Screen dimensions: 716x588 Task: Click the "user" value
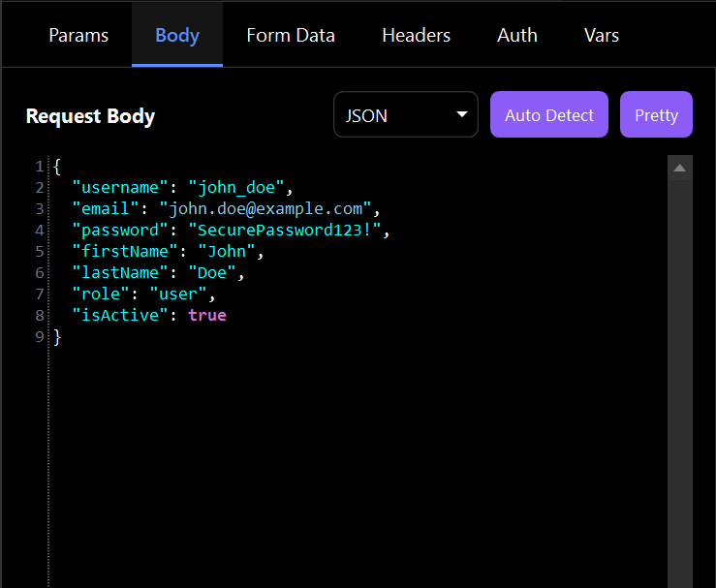click(178, 294)
